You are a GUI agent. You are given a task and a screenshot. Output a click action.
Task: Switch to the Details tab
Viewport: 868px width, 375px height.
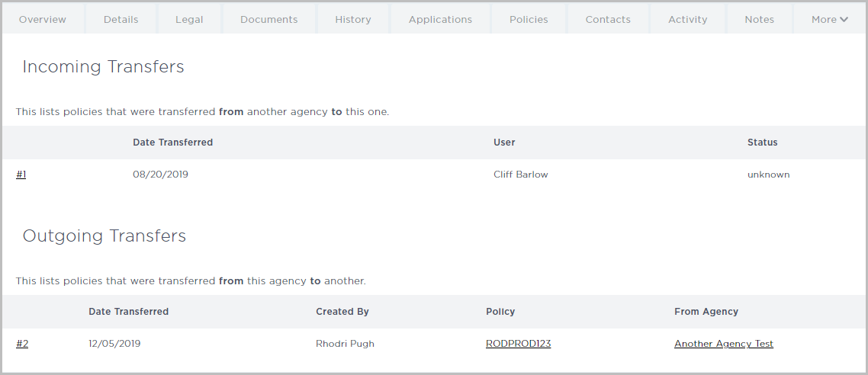point(121,19)
